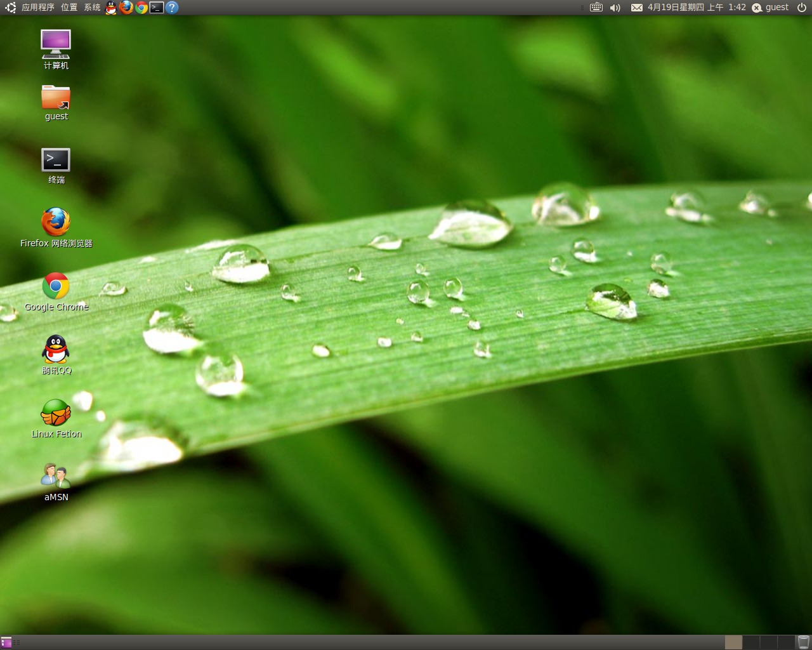
Task: Open the 系统 system menu
Action: coord(92,8)
